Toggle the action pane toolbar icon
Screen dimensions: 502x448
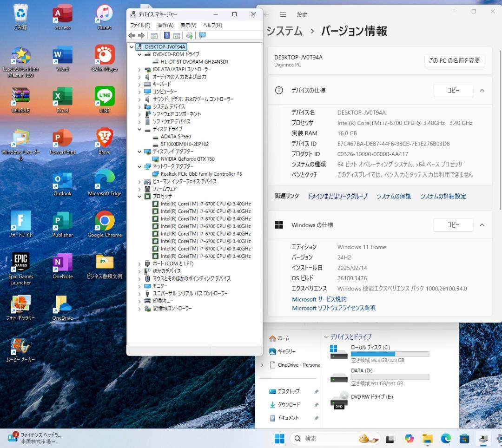point(177,35)
